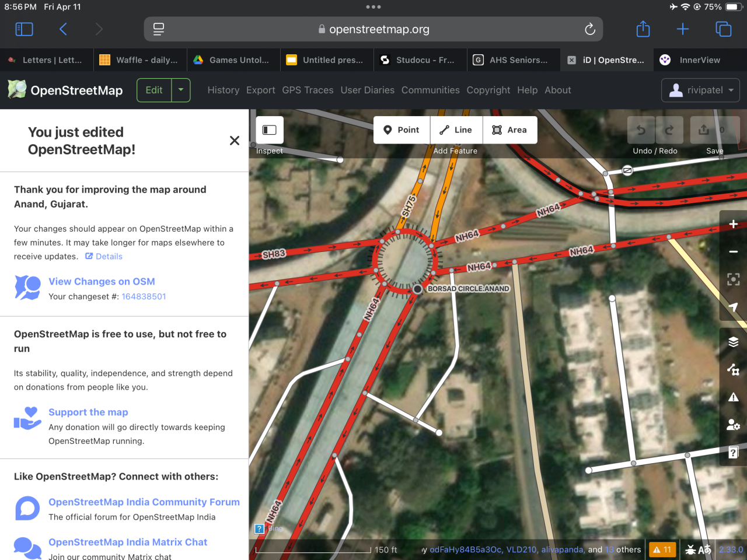The width and height of the screenshot is (747, 560).
Task: Tap the three-dot multitasking control
Action: (x=373, y=7)
